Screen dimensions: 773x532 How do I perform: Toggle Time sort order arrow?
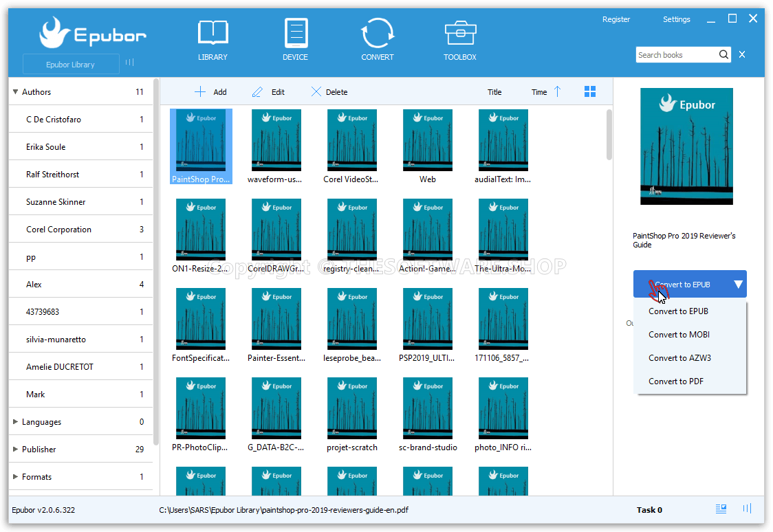(557, 91)
